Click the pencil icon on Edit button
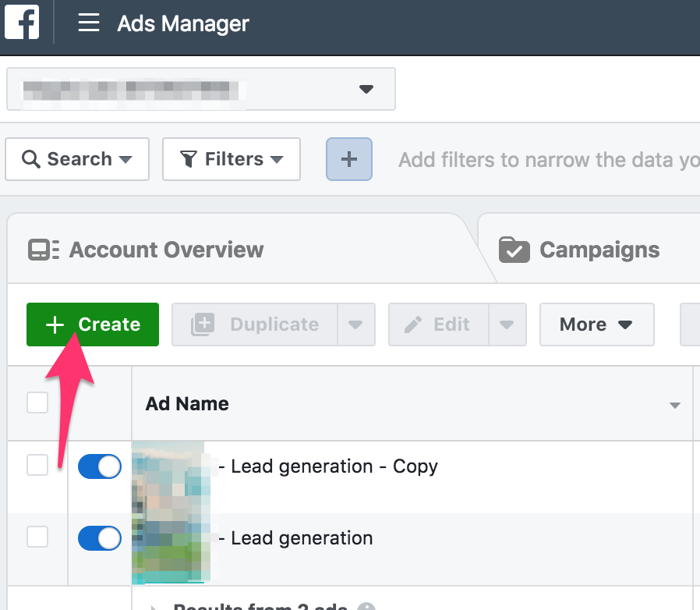Screen dimensions: 700x610 point(413,325)
